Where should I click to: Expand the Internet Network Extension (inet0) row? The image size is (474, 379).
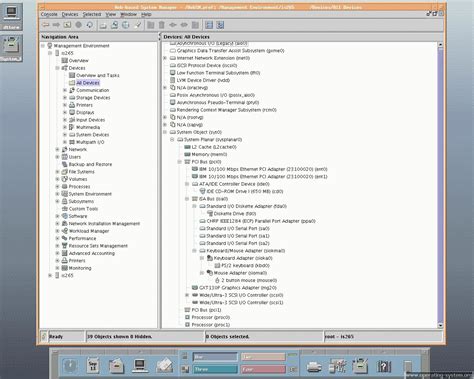tap(165, 58)
